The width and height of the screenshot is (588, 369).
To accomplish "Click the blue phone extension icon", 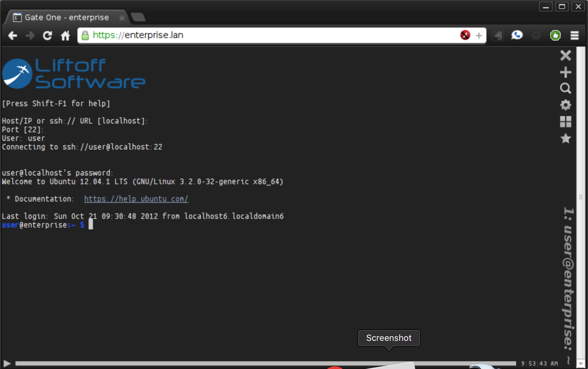I will point(517,35).
